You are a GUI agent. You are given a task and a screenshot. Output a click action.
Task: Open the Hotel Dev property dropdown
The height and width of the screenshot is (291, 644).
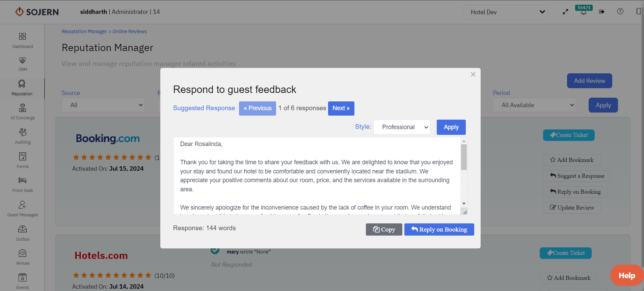pos(505,11)
